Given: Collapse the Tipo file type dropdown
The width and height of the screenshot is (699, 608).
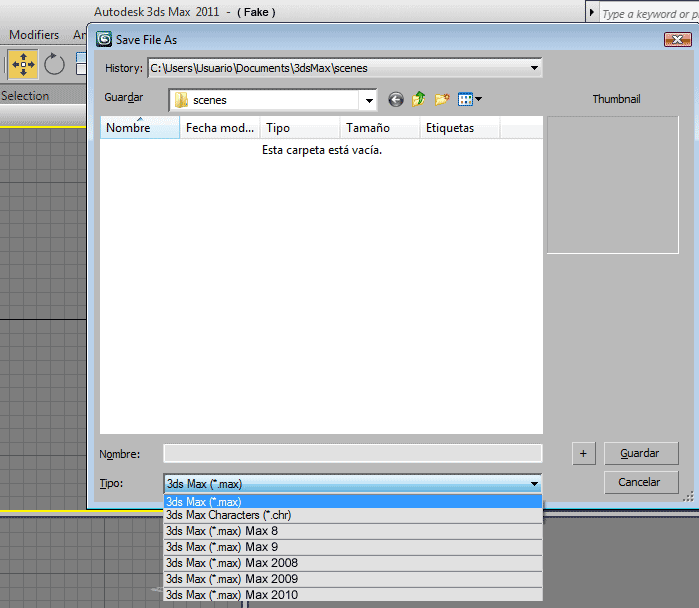Looking at the screenshot, I should point(534,484).
